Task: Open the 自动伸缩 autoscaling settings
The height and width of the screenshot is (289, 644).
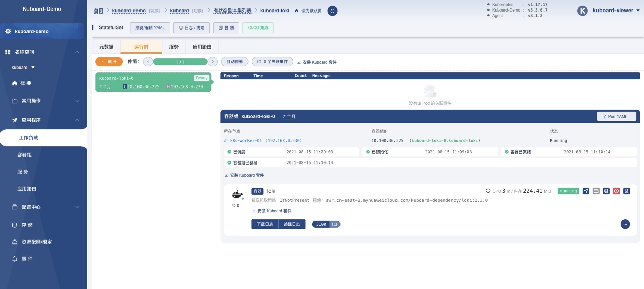Action: (x=235, y=62)
